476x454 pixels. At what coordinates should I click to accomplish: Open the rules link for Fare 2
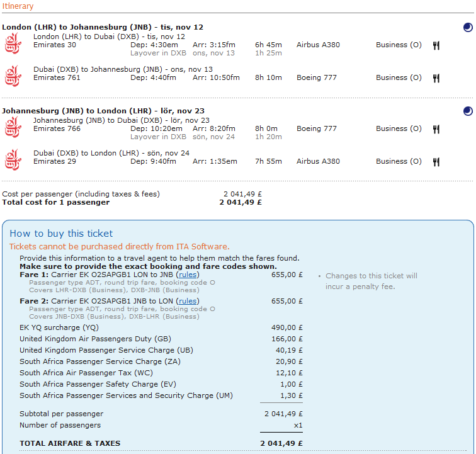coord(188,301)
